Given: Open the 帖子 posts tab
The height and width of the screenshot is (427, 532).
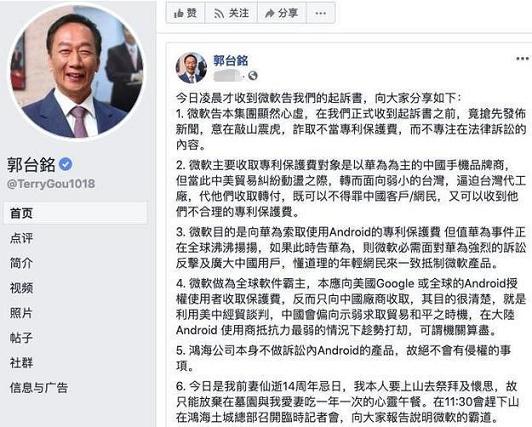Looking at the screenshot, I should point(21,338).
